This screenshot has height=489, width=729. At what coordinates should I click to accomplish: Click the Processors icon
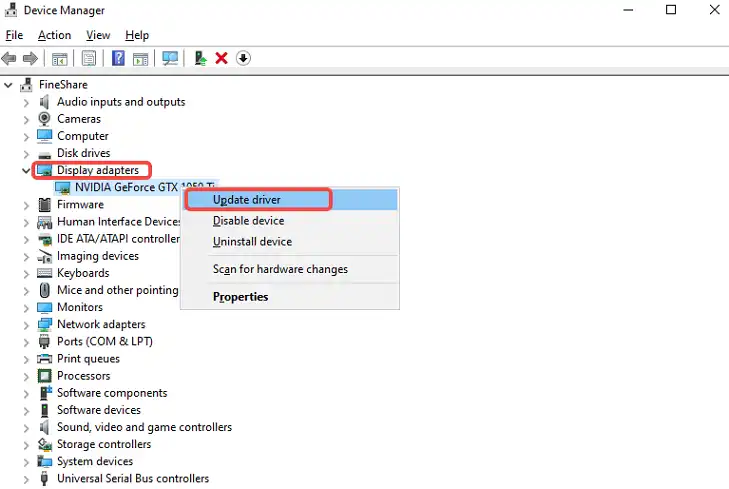coord(45,376)
